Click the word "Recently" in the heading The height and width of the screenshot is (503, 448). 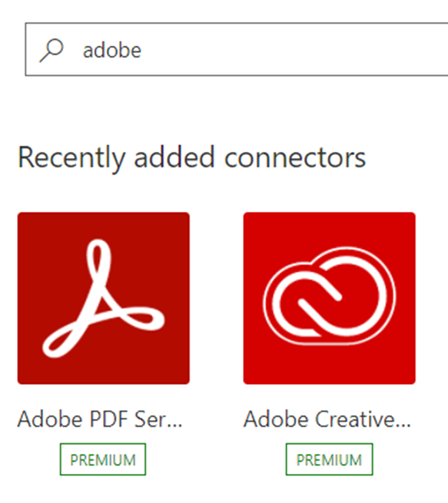(71, 159)
